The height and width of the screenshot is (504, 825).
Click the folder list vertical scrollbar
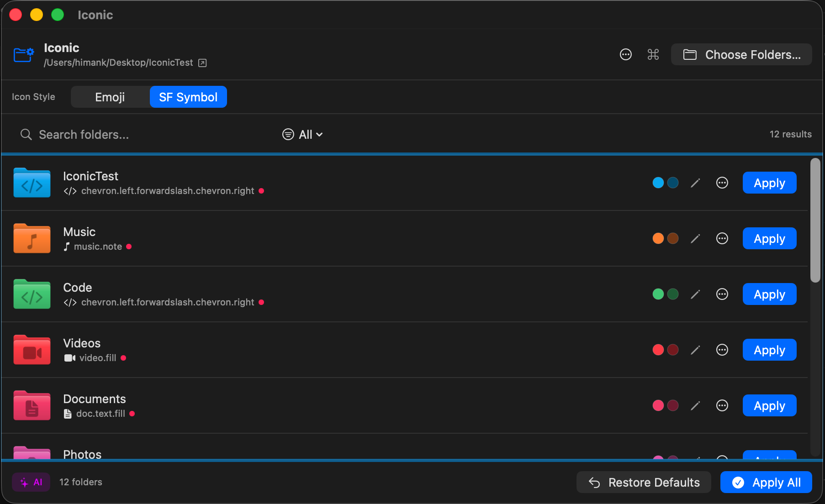coord(815,220)
